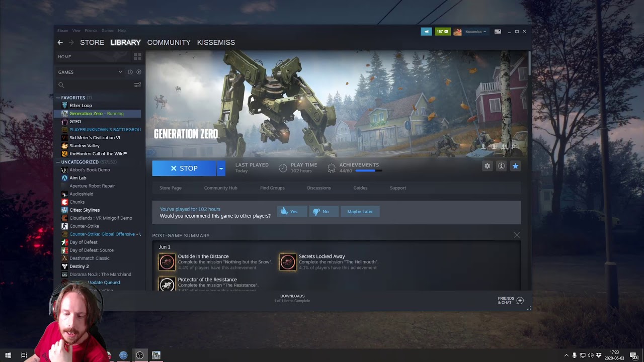The width and height of the screenshot is (644, 362).
Task: Open recent games clock icon in sidebar
Action: tap(130, 72)
